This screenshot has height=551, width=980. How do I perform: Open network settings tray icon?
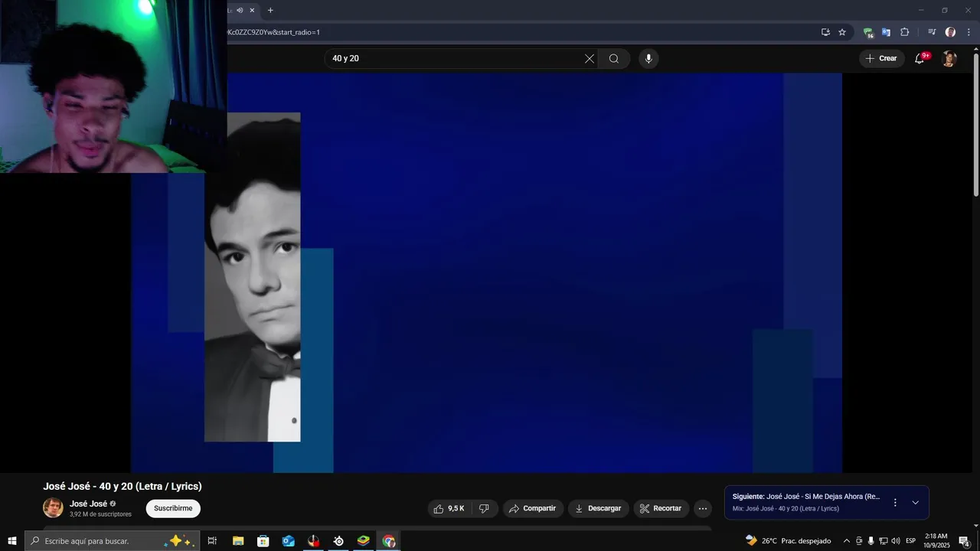click(883, 541)
